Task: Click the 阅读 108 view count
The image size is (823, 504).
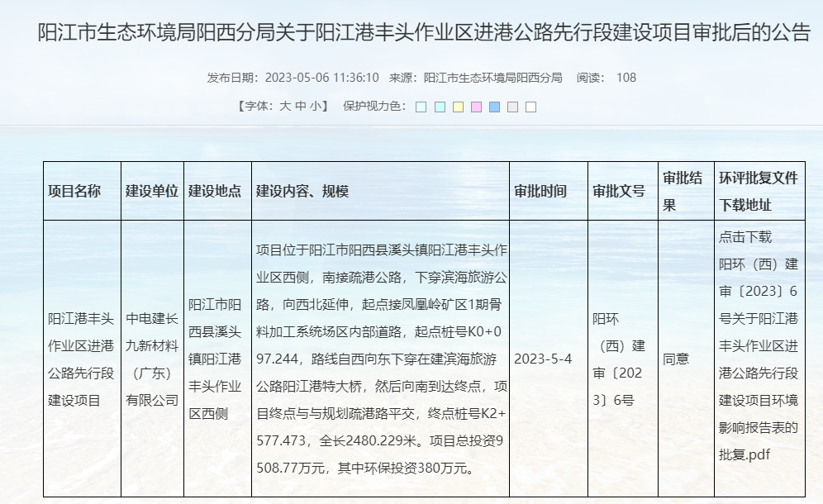Action: 607,78
